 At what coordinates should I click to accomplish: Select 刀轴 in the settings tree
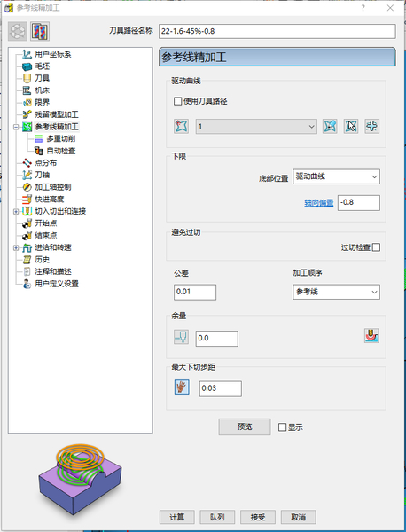(42, 175)
